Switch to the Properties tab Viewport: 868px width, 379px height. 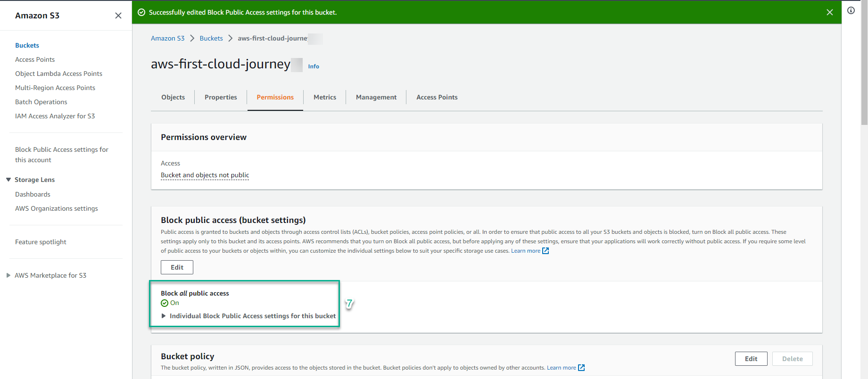[221, 97]
